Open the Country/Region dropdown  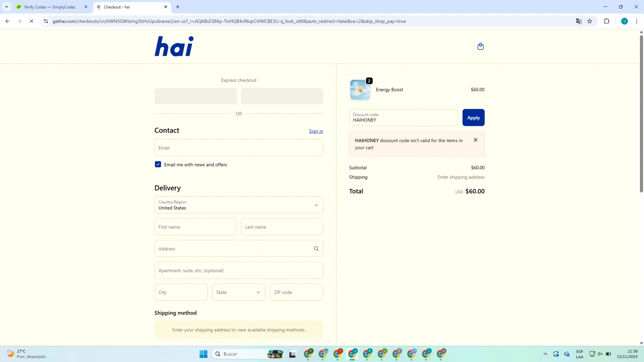(239, 205)
